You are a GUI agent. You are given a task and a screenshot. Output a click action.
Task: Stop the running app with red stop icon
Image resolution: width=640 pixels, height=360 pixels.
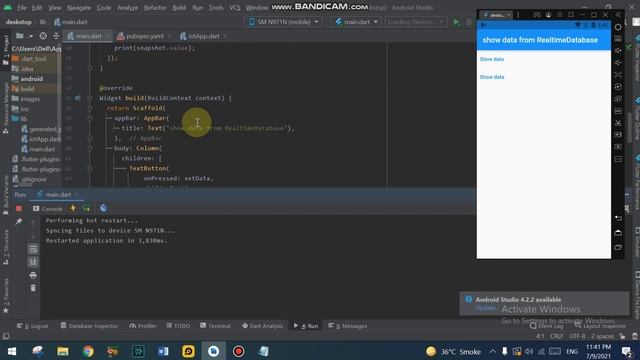19,209
